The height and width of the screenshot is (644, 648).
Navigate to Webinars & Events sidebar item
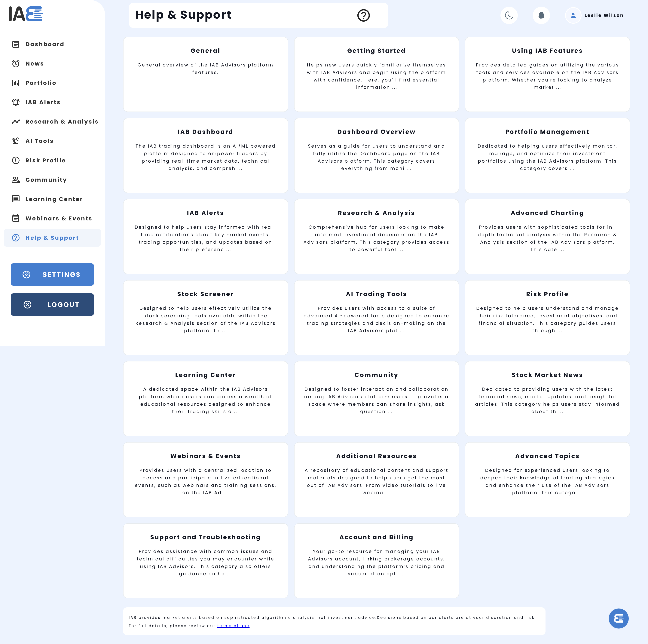coord(58,218)
